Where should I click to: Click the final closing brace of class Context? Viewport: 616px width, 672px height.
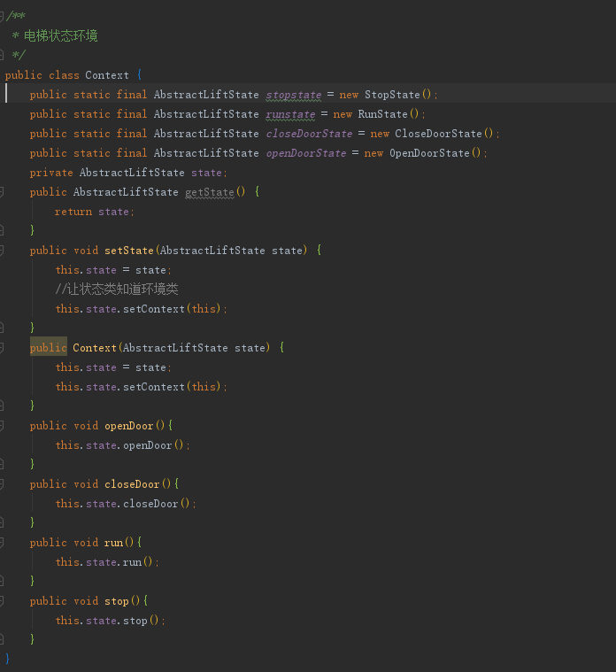(7, 659)
